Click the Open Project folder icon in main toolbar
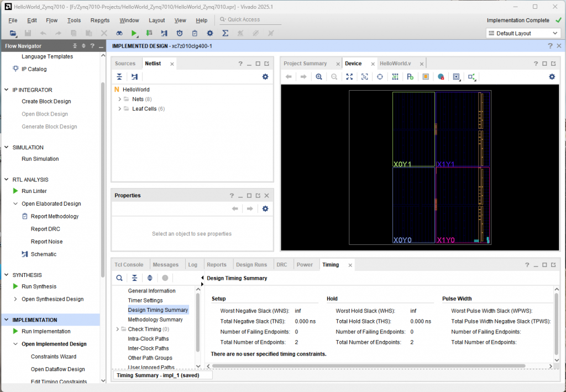The width and height of the screenshot is (566, 392). point(13,33)
